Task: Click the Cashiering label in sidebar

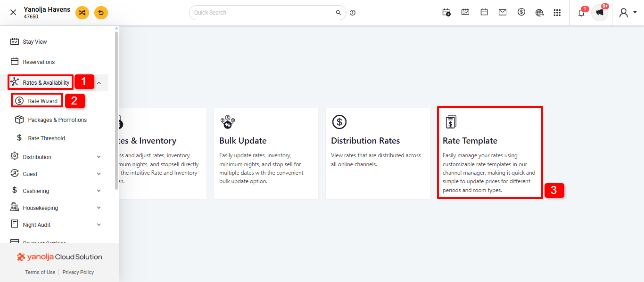Action: pyautogui.click(x=36, y=191)
